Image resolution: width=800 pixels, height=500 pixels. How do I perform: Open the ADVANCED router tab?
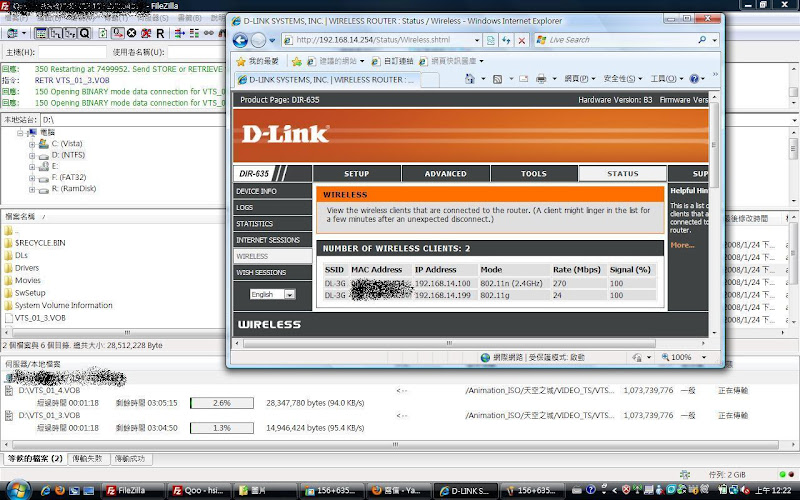[x=445, y=173]
